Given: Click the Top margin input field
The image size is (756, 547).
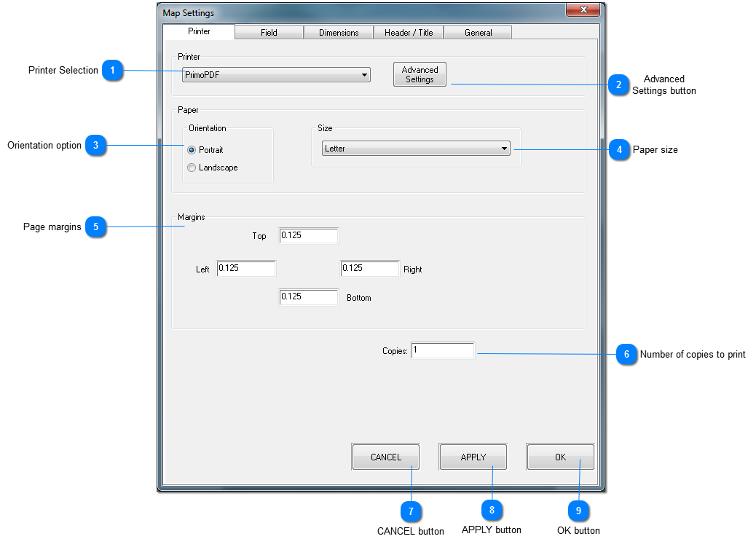Looking at the screenshot, I should 309,236.
